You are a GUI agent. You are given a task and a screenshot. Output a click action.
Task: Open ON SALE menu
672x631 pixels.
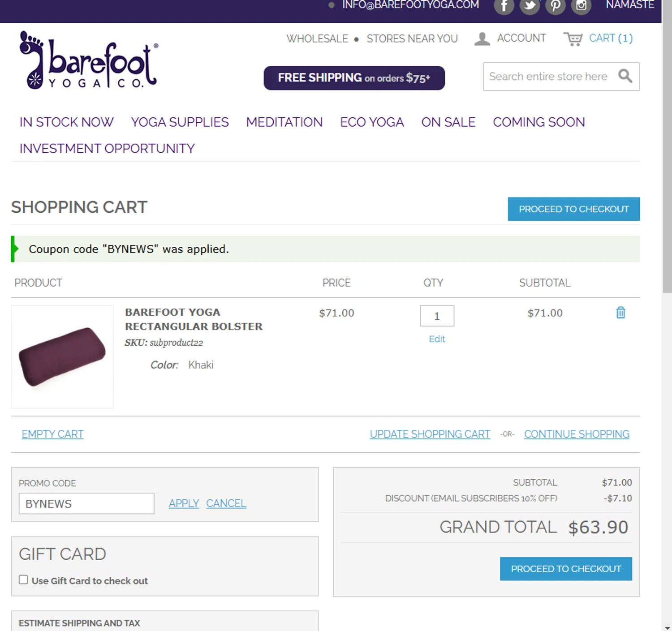pos(448,122)
